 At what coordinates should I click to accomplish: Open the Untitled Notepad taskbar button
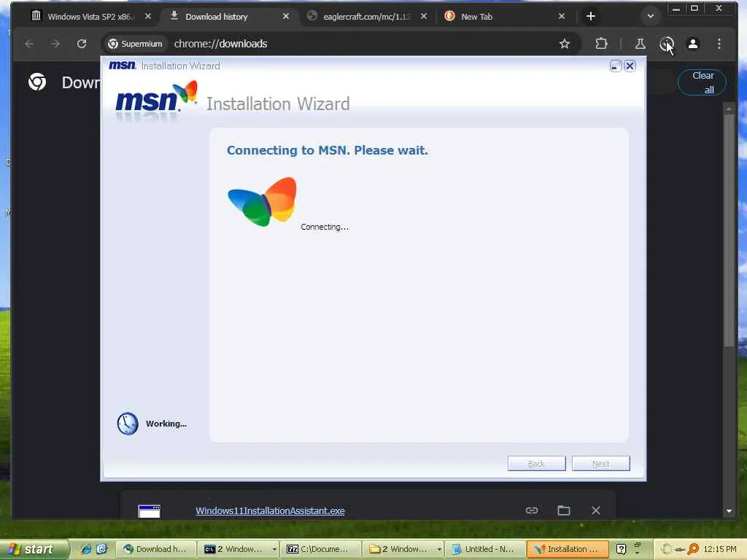pyautogui.click(x=486, y=549)
